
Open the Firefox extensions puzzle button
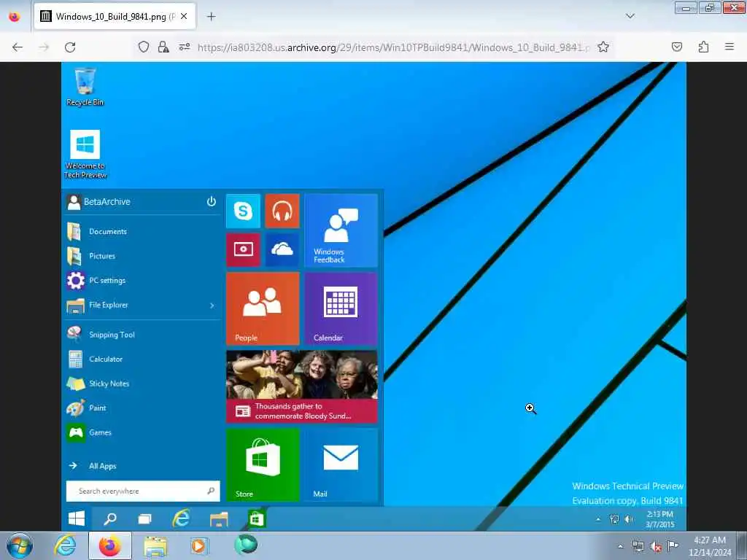[x=703, y=47]
